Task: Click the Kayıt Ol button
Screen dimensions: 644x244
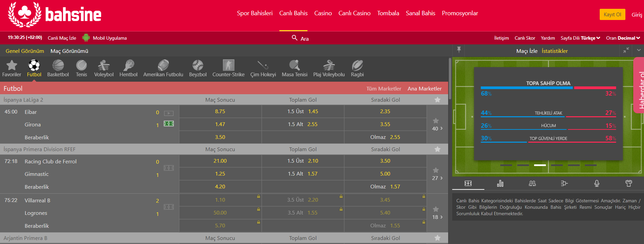Action: click(612, 14)
